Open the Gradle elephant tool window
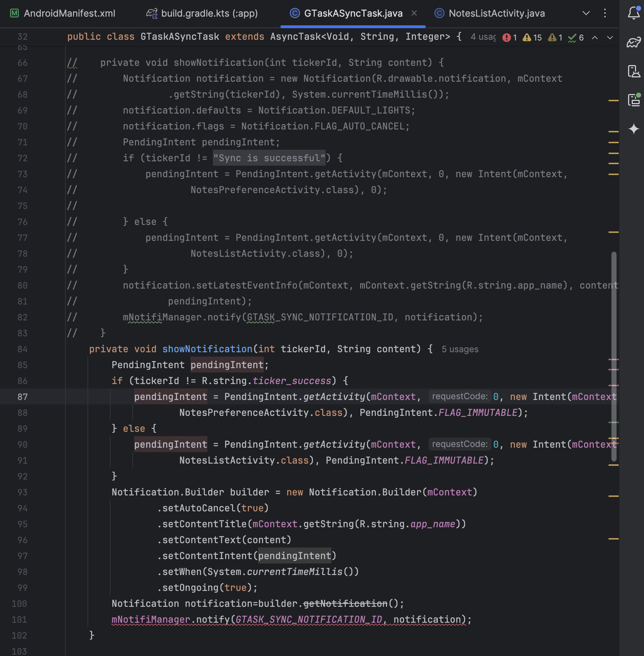The image size is (644, 656). click(x=634, y=42)
